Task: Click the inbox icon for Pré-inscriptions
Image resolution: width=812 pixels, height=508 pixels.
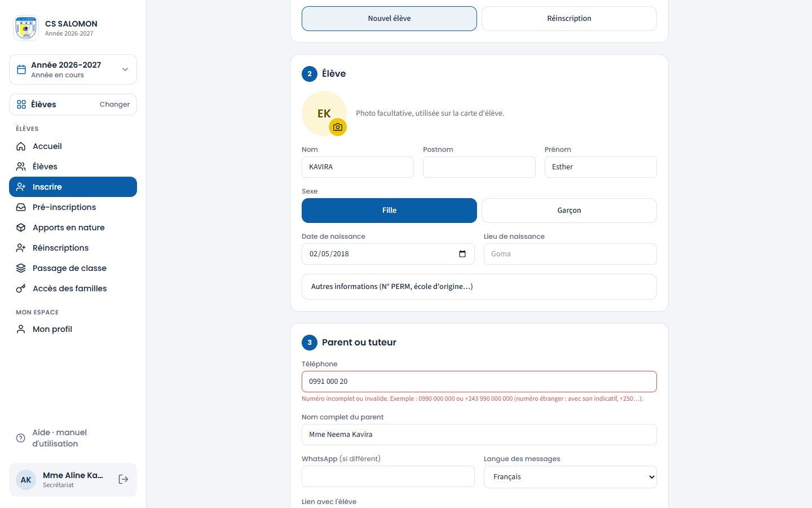Action: tap(21, 207)
